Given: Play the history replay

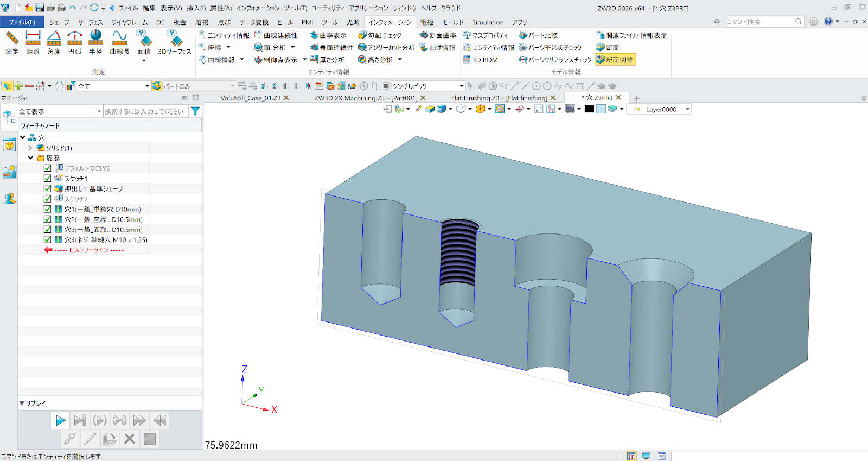Looking at the screenshot, I should tap(60, 420).
